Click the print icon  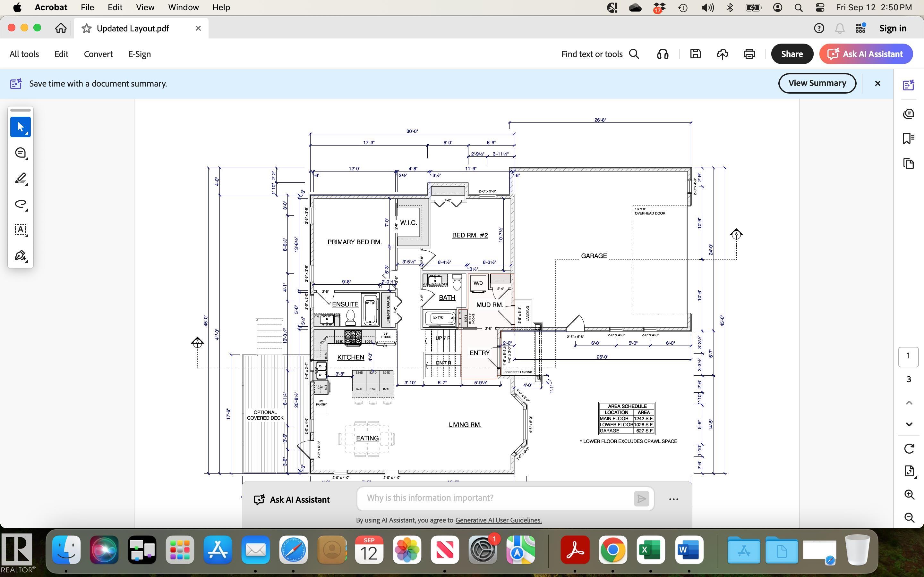tap(749, 54)
